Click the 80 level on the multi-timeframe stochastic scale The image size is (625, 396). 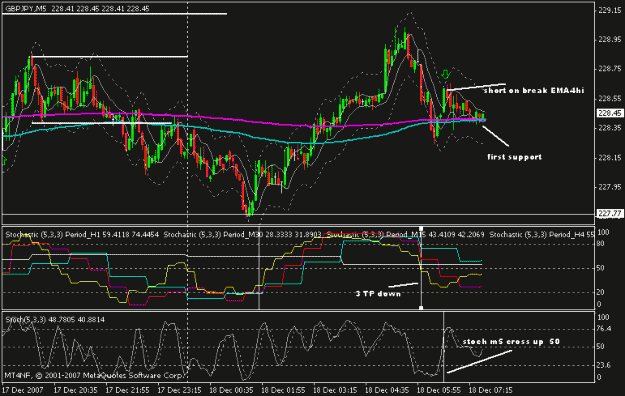pos(602,244)
